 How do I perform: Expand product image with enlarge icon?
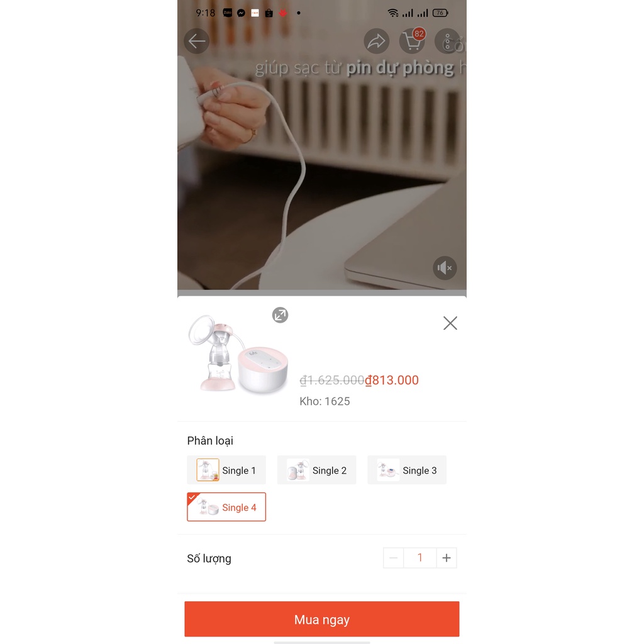[280, 315]
